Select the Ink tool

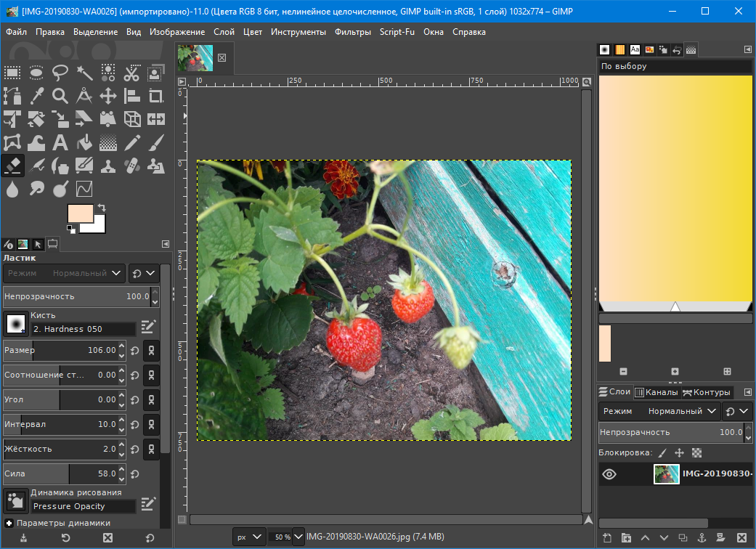[x=60, y=166]
